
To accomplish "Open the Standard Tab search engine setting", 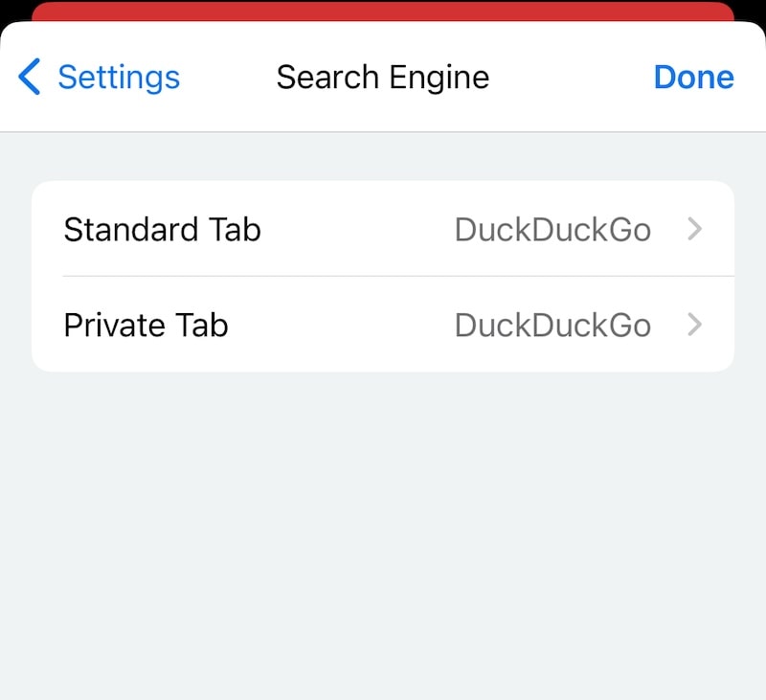I will [383, 230].
